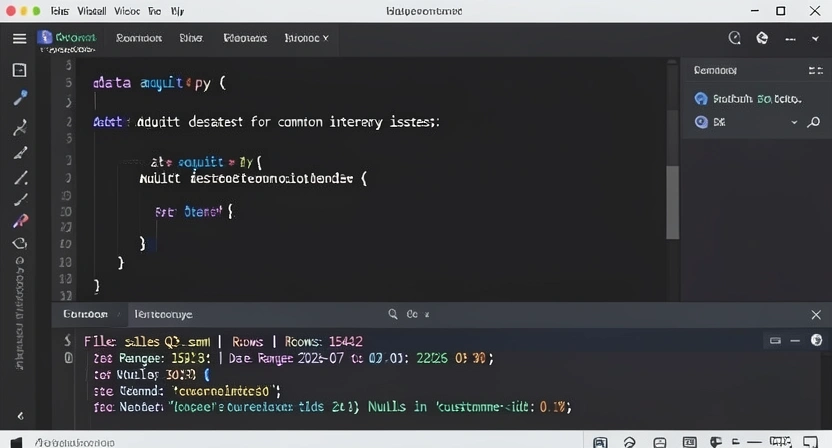
Task: Click the taskbar search field
Action: 75,442
